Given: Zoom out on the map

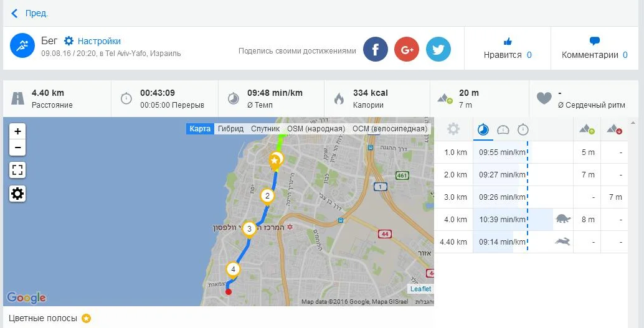Looking at the screenshot, I should point(17,148).
